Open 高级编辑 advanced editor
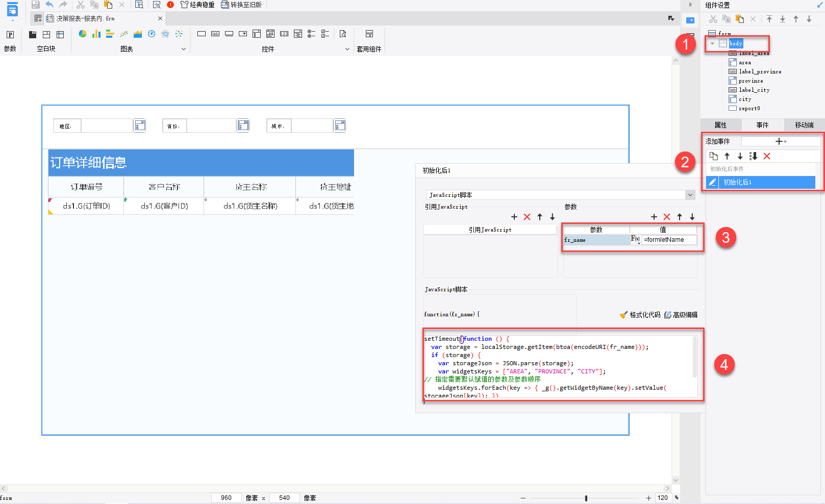825x504 pixels. tap(681, 315)
